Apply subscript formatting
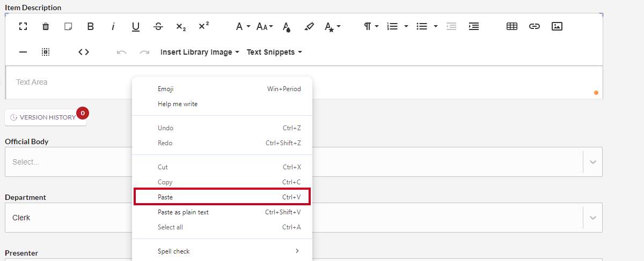The image size is (644, 261). [181, 26]
